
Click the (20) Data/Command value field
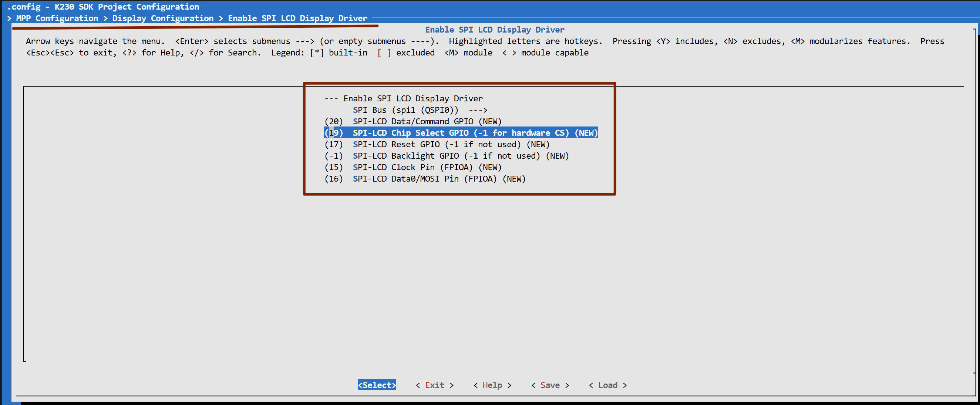click(334, 121)
